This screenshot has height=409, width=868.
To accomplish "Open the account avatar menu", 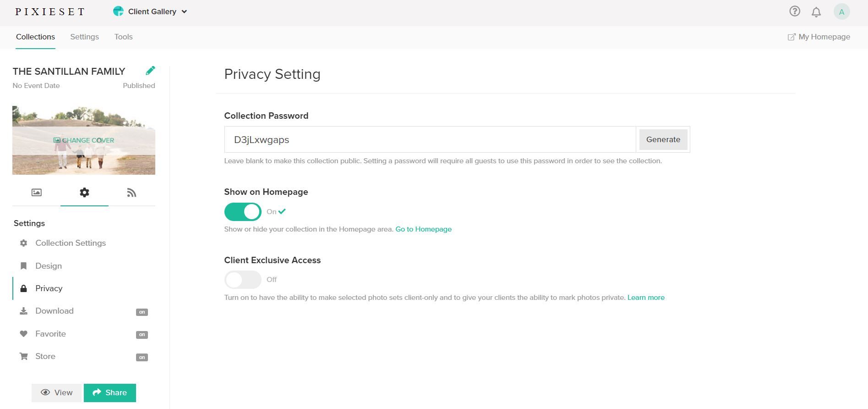I will point(841,12).
